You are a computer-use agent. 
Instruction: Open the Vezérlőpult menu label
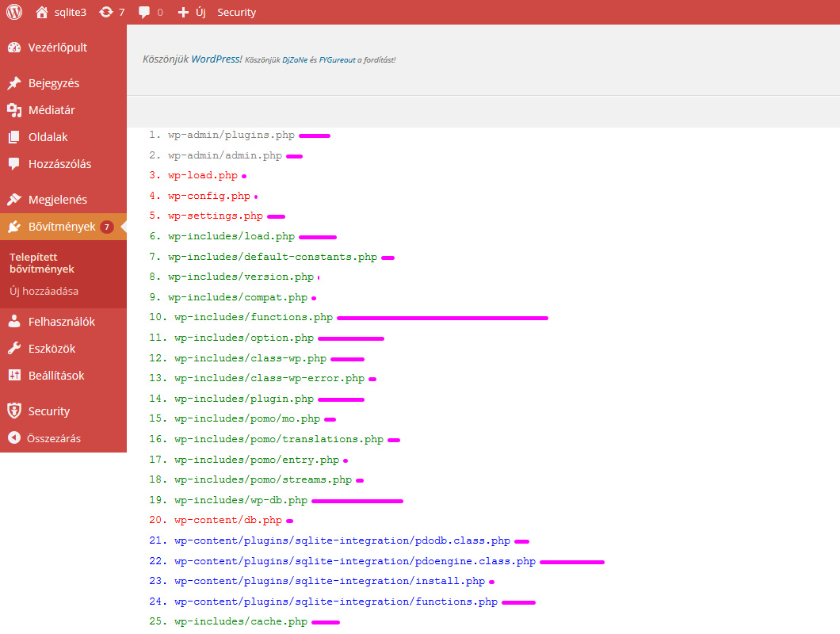coord(58,48)
